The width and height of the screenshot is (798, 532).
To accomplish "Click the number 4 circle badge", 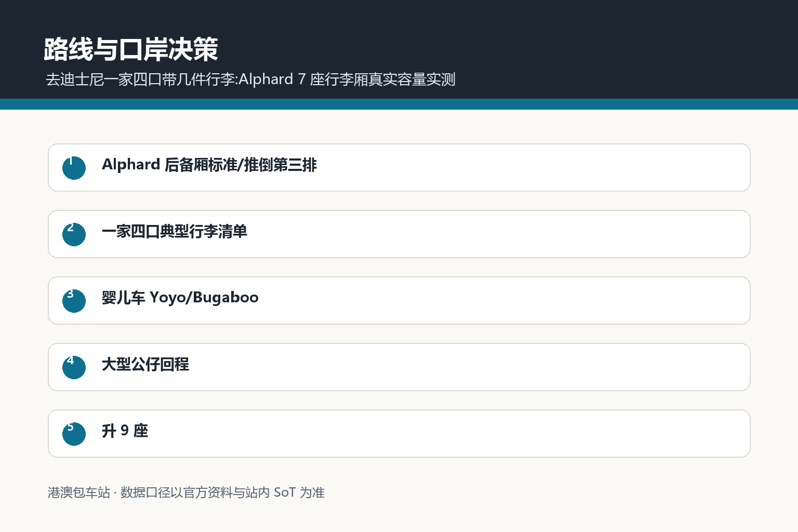I will pos(74,367).
